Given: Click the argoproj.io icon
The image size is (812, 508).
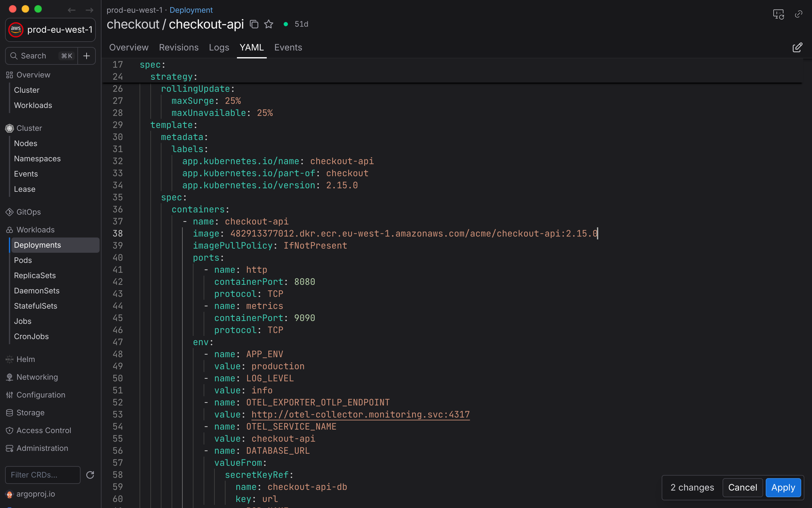Looking at the screenshot, I should point(10,494).
